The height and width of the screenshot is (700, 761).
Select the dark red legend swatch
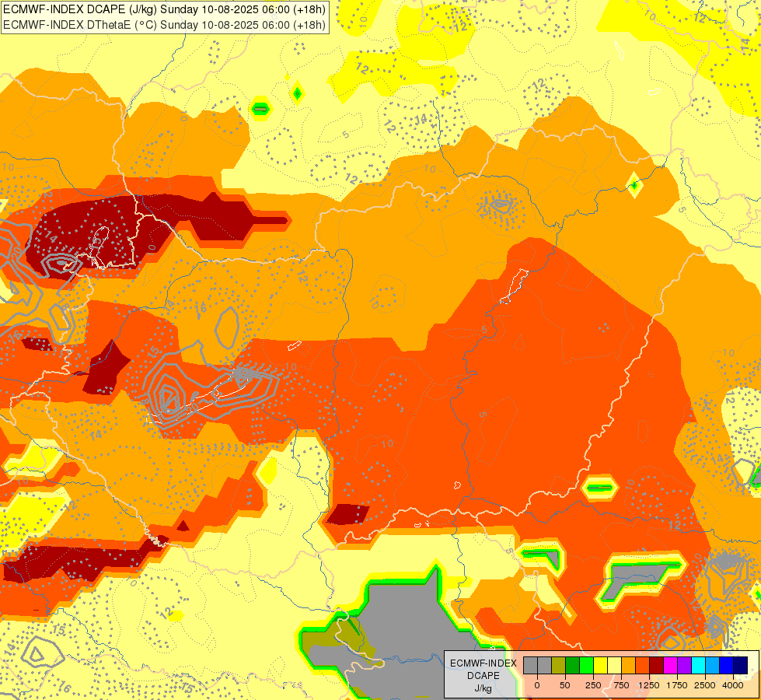657,665
